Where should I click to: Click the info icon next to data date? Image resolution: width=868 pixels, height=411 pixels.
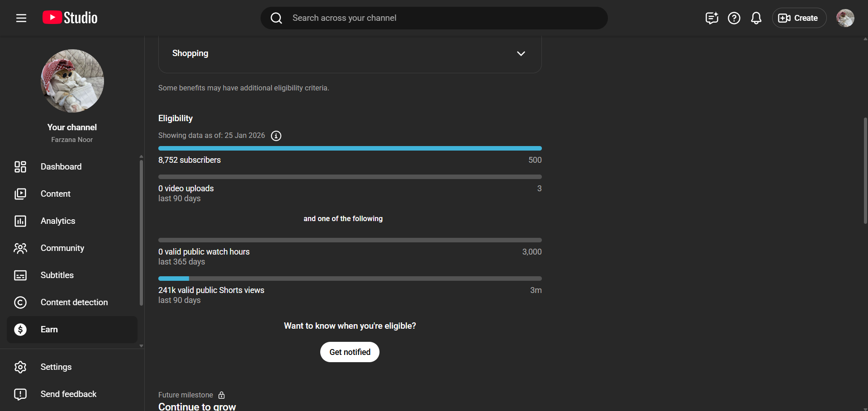[x=276, y=136]
